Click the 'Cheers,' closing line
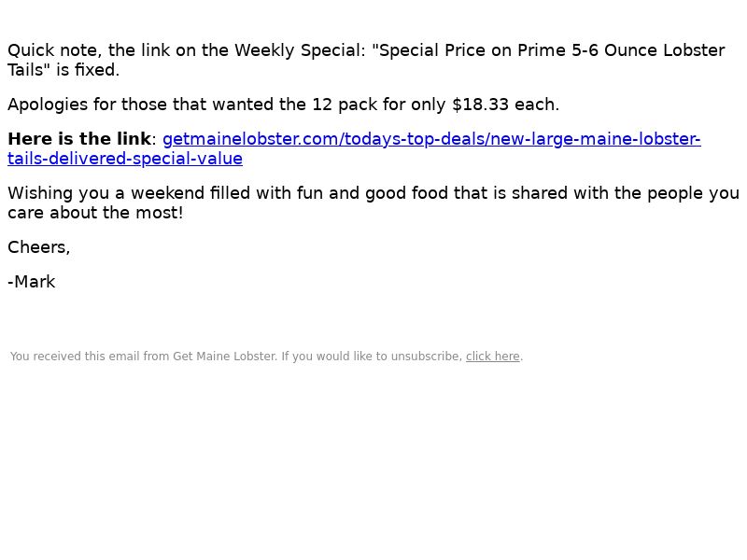The width and height of the screenshot is (747, 560). click(x=38, y=247)
